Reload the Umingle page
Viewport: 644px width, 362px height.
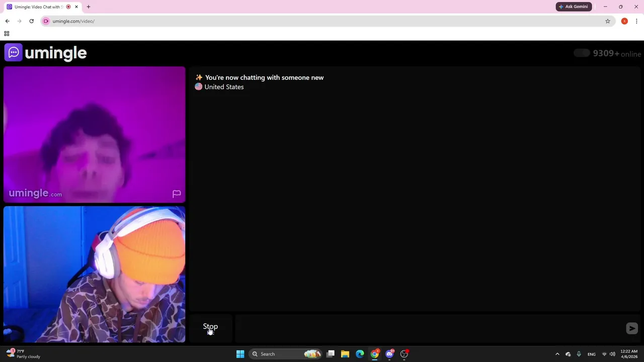click(31, 21)
